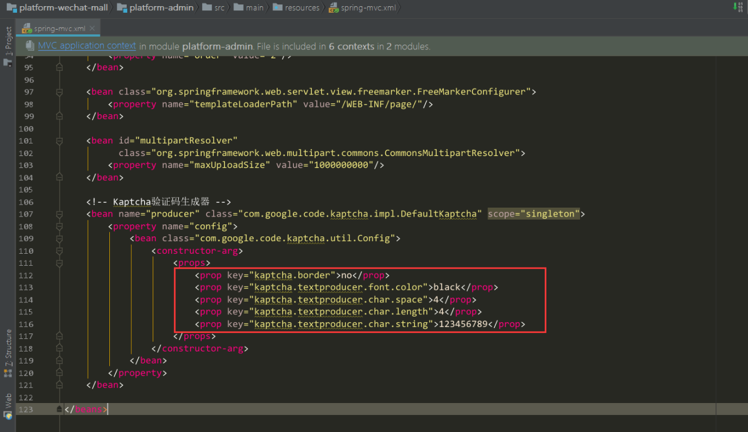Click the char.space prop line
748x432 pixels.
(335, 299)
